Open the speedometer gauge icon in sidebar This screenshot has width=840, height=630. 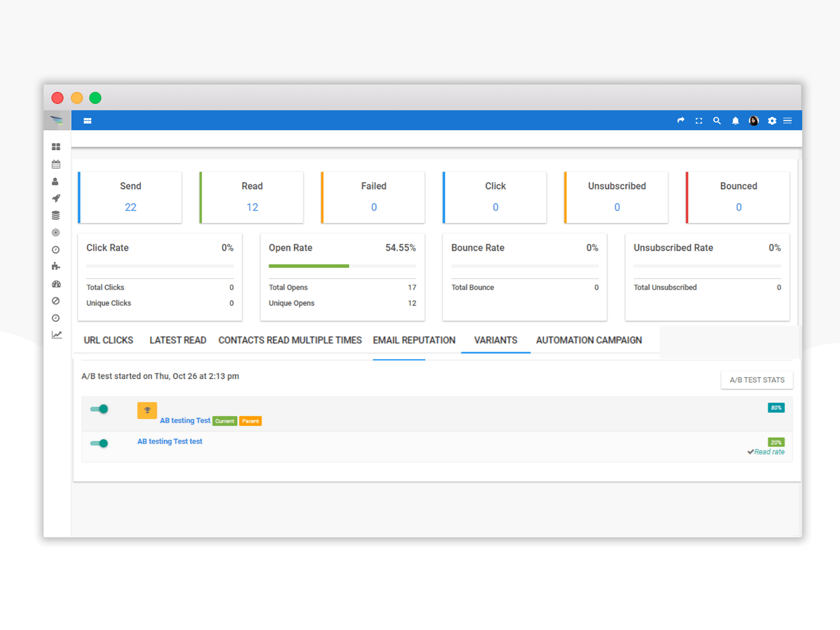coord(56,284)
